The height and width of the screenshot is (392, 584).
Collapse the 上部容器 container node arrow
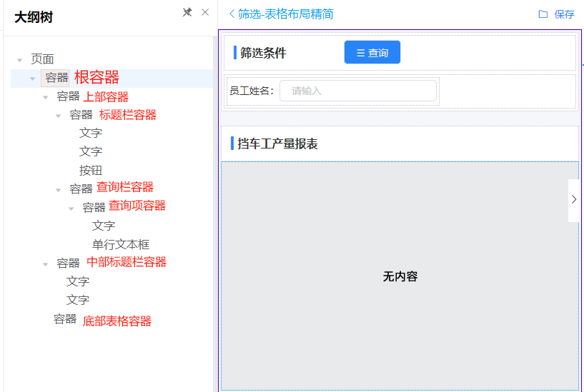[x=46, y=97]
